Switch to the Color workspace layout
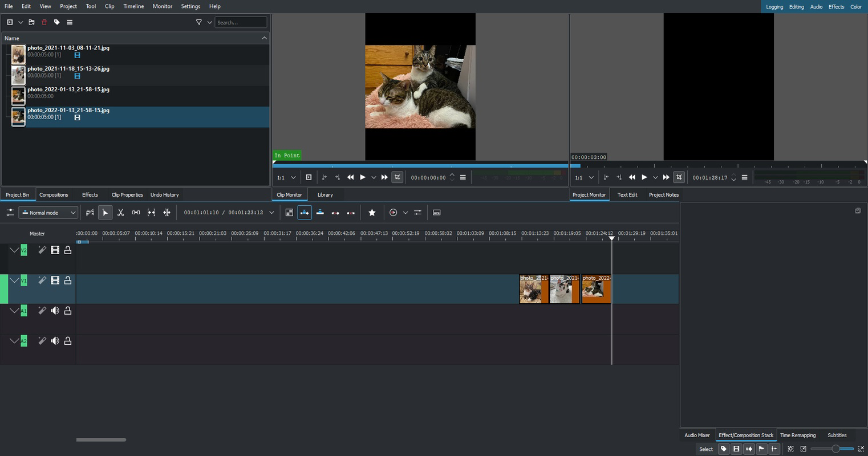 (855, 7)
